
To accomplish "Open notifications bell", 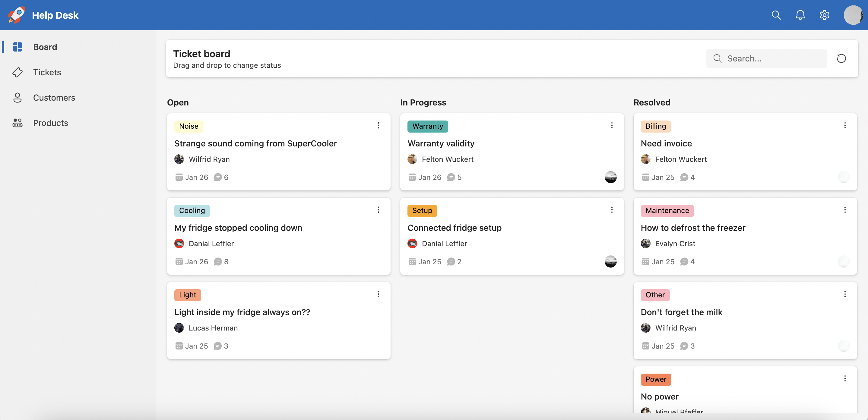I will pos(800,15).
